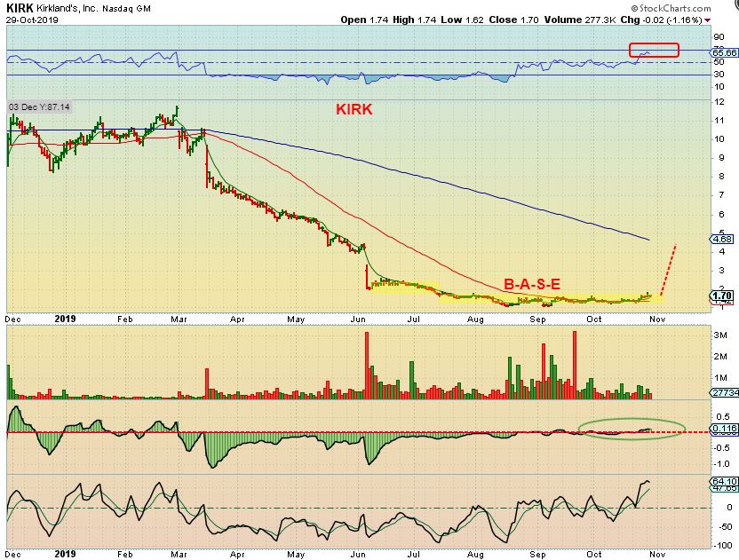Click the Nov label on price chart date axis

(657, 319)
